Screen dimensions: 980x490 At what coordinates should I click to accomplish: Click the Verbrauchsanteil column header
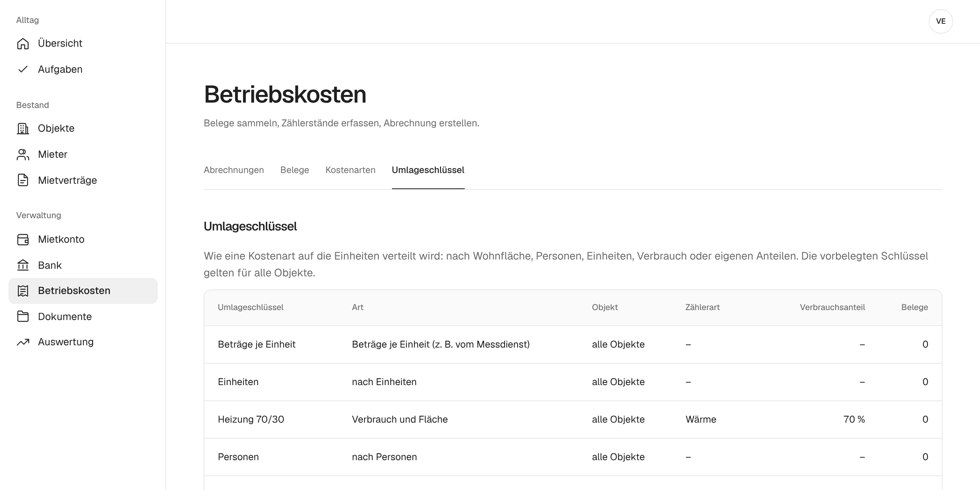[x=832, y=307]
